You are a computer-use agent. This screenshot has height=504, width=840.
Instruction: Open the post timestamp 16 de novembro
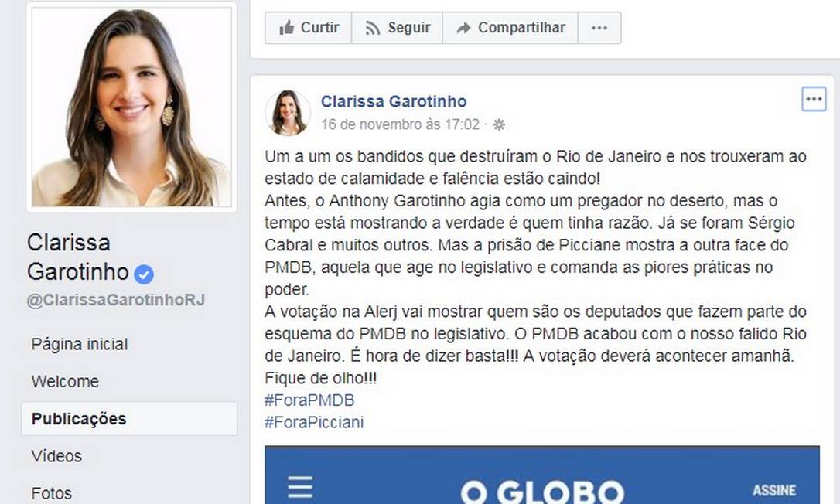(x=400, y=124)
